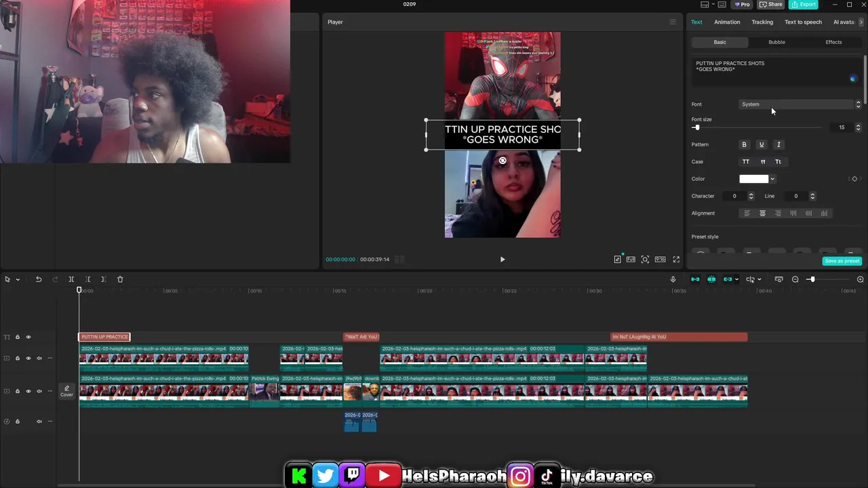The width and height of the screenshot is (868, 488).
Task: Align text to the left
Action: pos(747,213)
